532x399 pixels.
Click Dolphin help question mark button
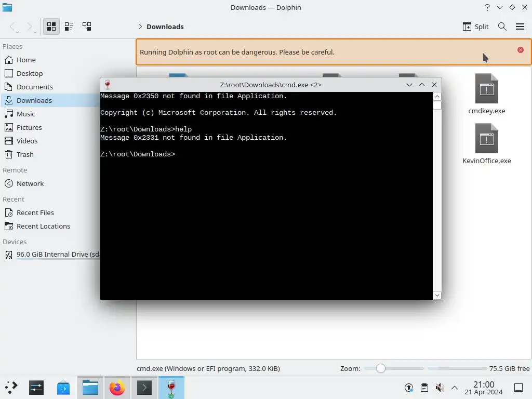487,7
